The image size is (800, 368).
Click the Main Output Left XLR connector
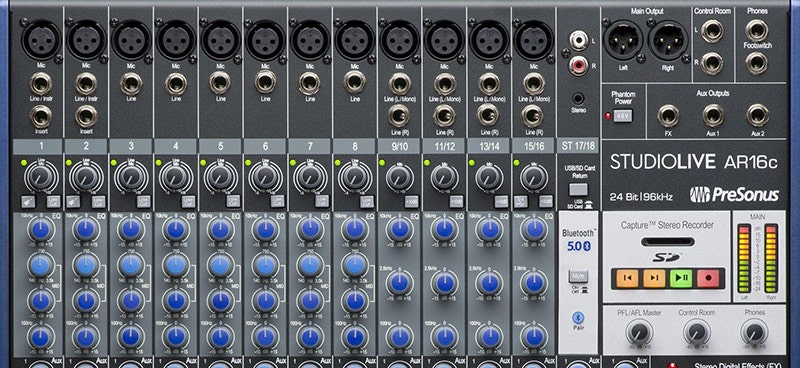click(x=623, y=40)
